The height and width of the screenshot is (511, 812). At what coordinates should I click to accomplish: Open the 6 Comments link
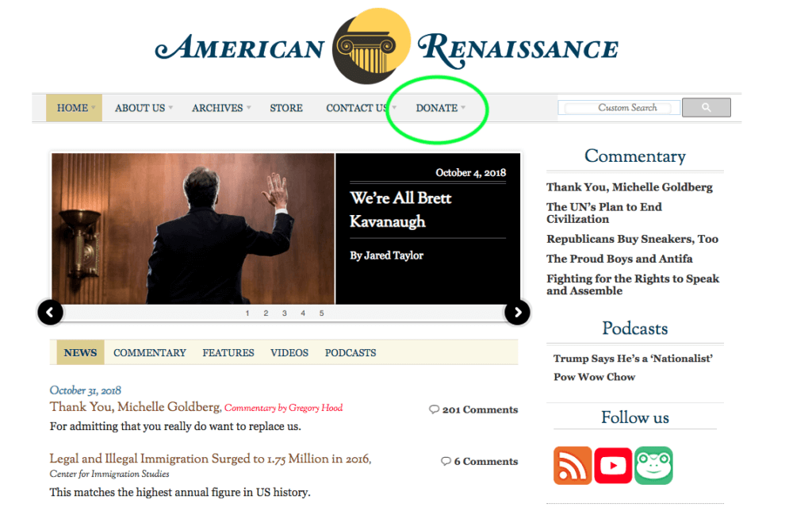(x=486, y=461)
